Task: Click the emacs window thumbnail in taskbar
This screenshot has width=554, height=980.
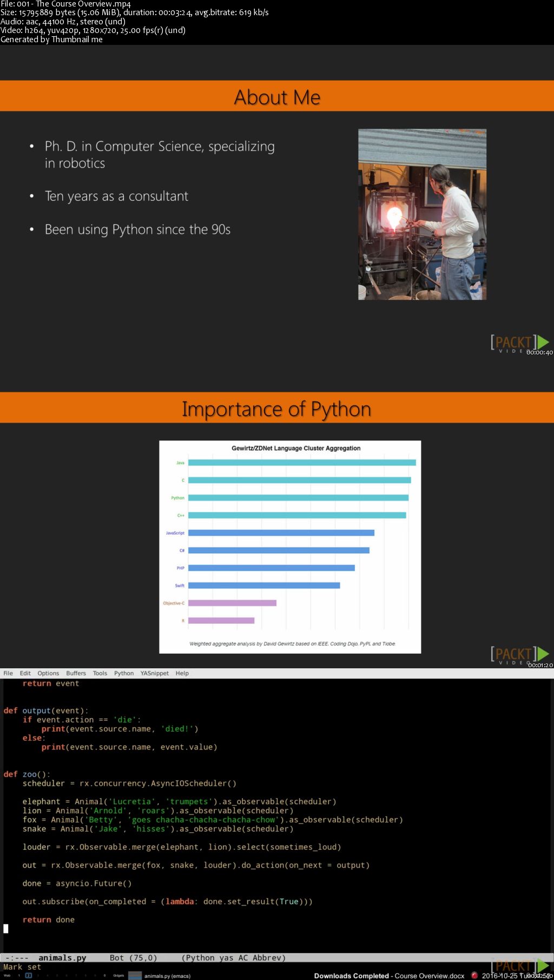Action: click(x=135, y=976)
